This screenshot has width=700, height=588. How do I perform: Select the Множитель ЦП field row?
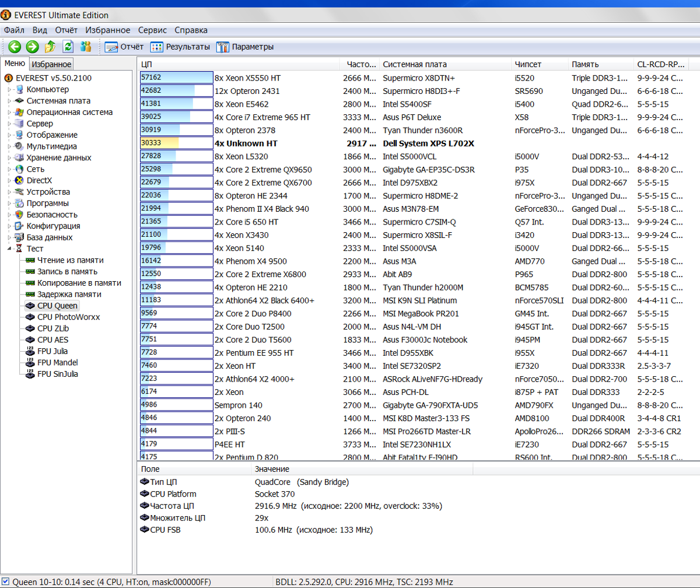418,518
